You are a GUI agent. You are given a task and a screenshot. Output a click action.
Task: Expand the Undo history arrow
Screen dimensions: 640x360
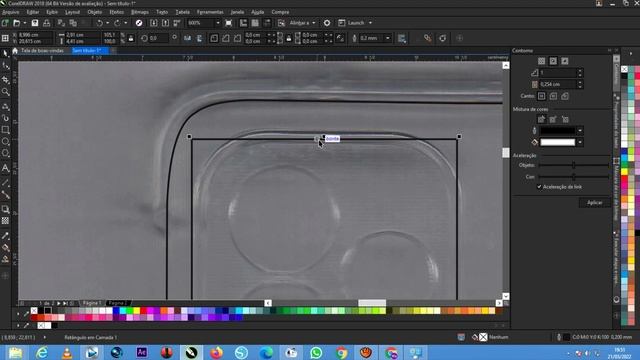tap(107, 23)
